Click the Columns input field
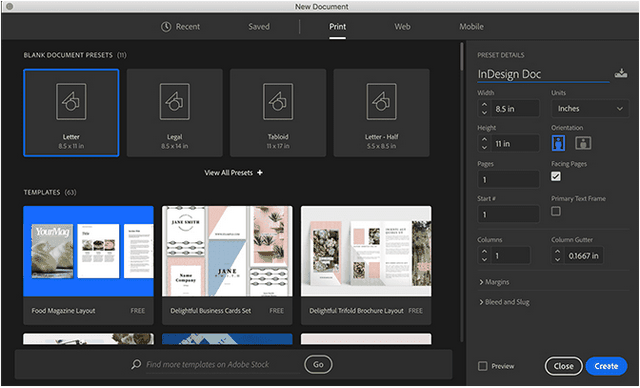Viewport: 640px width, 388px height. click(510, 256)
